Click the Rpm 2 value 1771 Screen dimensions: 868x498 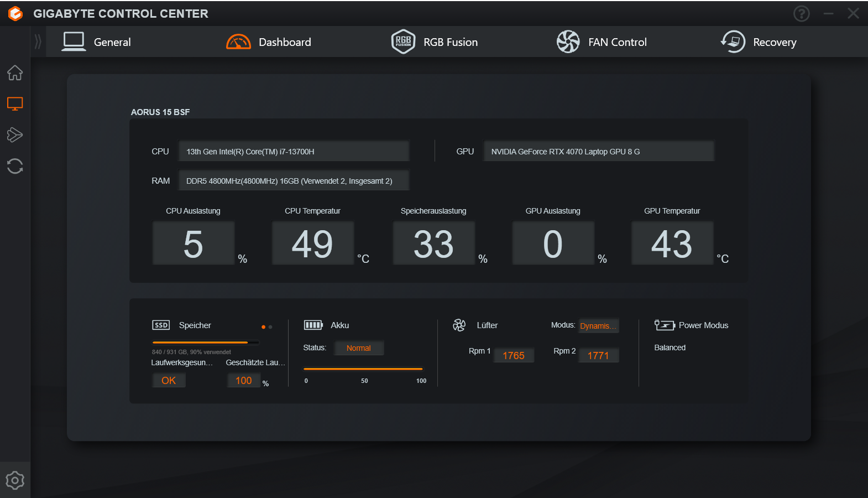[x=598, y=355]
